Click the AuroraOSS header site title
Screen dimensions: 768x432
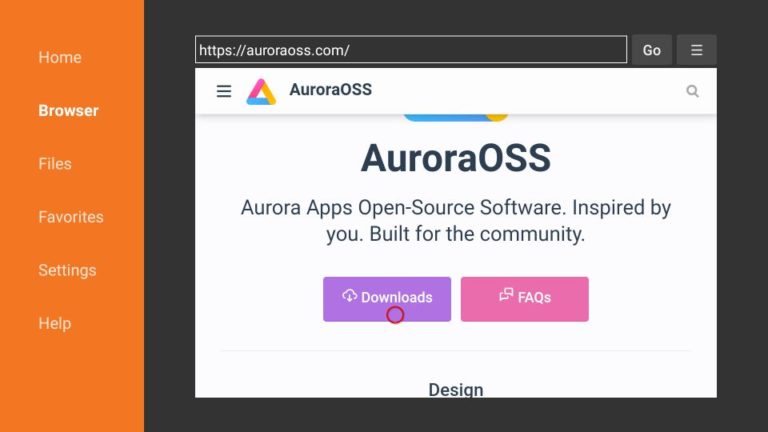[x=331, y=90]
